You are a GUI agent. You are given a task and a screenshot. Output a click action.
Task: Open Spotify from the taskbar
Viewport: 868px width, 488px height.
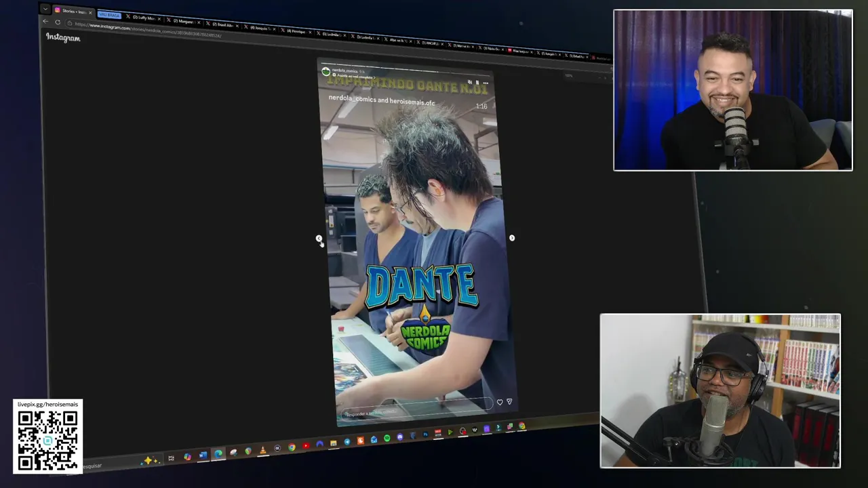(x=387, y=438)
